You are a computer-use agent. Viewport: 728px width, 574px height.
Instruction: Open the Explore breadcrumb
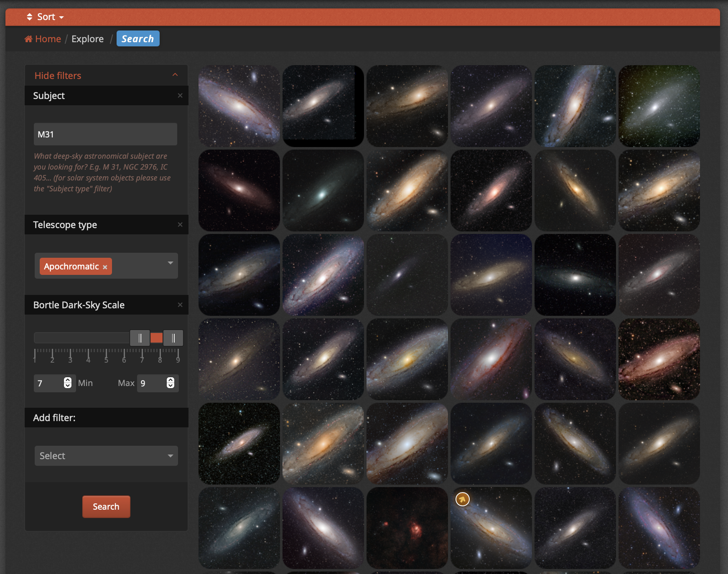pyautogui.click(x=87, y=39)
